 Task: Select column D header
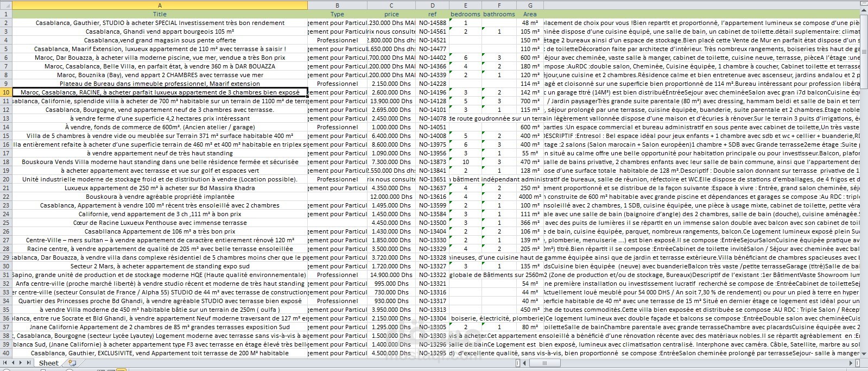coord(432,5)
